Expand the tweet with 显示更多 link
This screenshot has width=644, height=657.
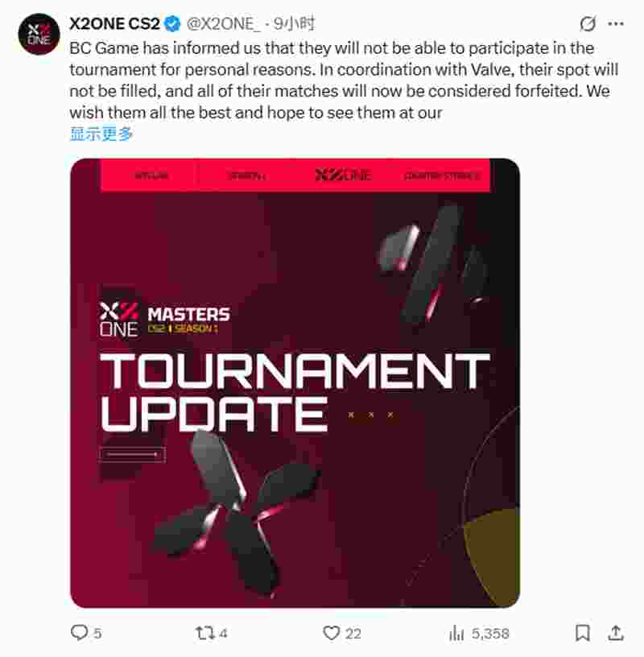(101, 134)
